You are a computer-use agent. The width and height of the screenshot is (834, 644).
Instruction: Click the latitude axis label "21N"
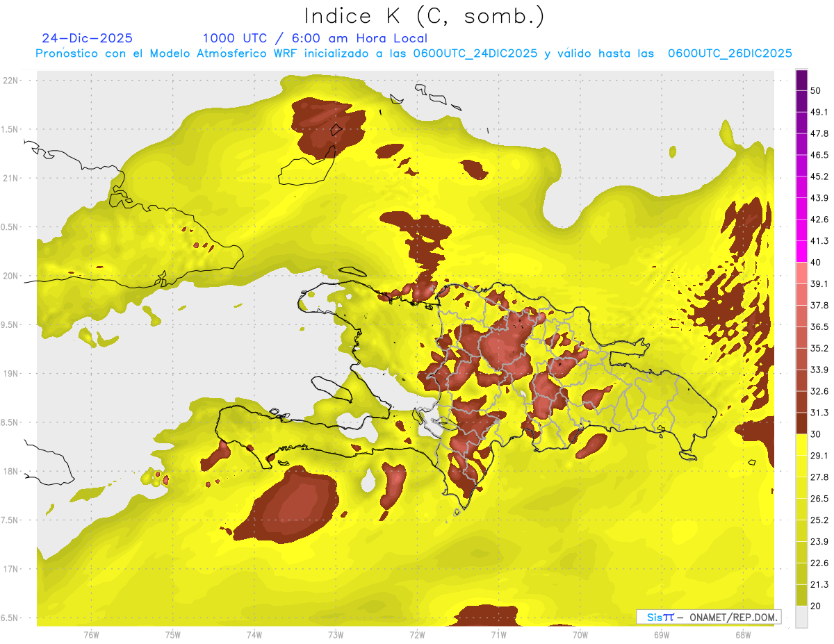(12, 178)
